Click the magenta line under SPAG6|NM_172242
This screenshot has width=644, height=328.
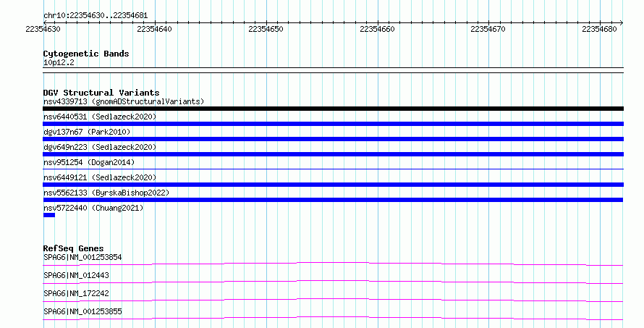coord(333,300)
